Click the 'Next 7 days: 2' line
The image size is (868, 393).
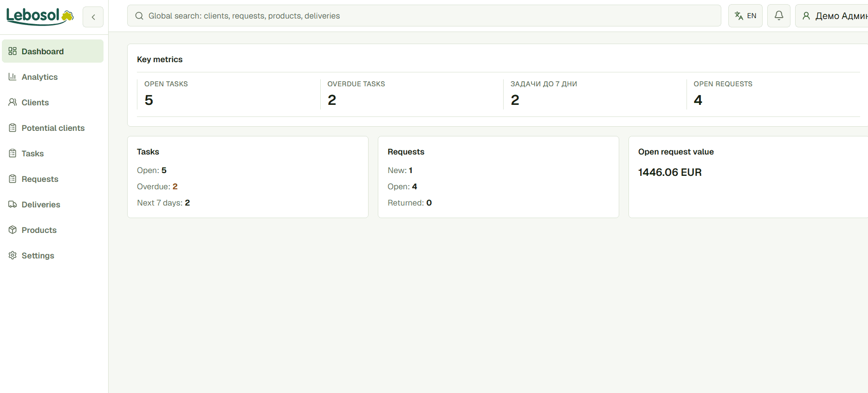pos(163,203)
